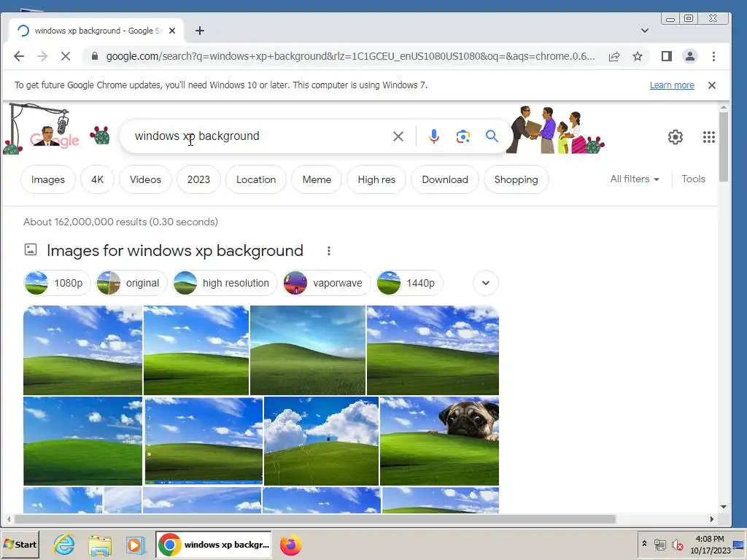Click the vertical page scrollbar thumb
This screenshot has height=560, width=747.
coord(724,147)
